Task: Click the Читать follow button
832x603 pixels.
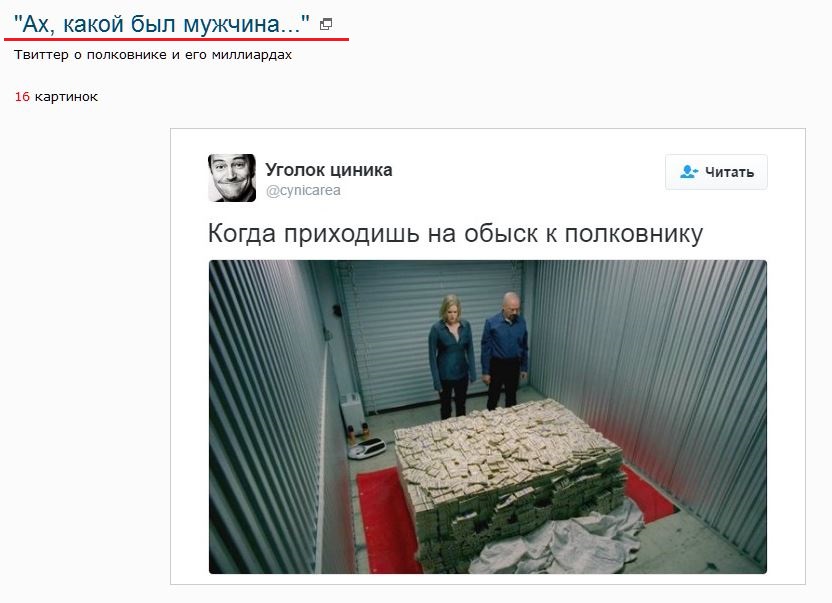Action: click(716, 172)
